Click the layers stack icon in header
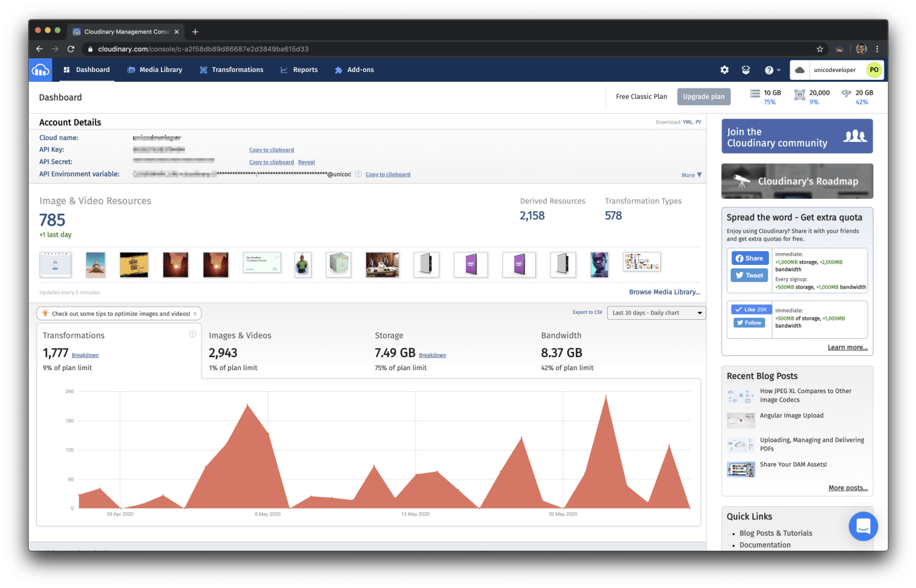916x588 pixels. click(745, 70)
